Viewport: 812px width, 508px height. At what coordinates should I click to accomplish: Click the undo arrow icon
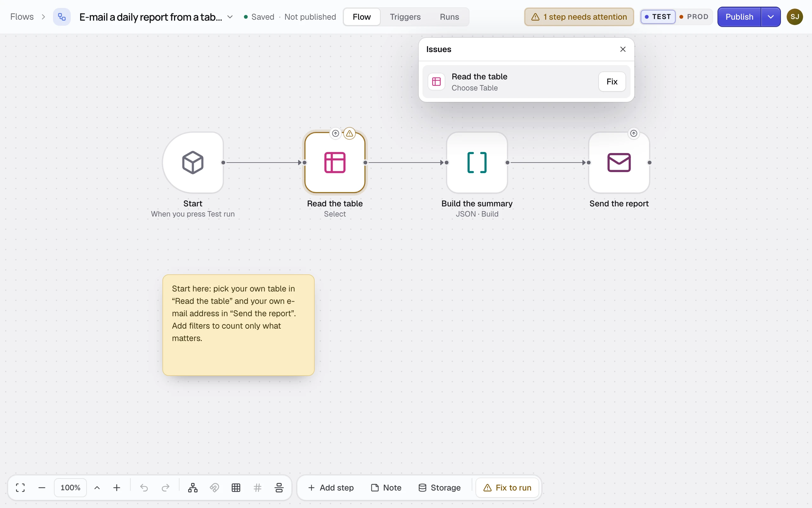point(144,487)
